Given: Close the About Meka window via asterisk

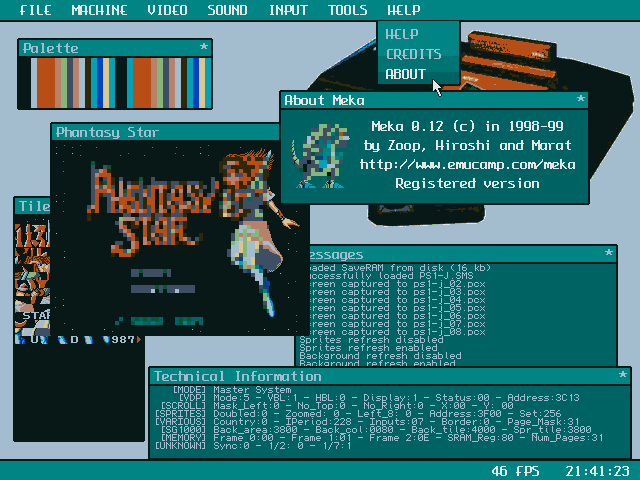Looking at the screenshot, I should click(580, 99).
